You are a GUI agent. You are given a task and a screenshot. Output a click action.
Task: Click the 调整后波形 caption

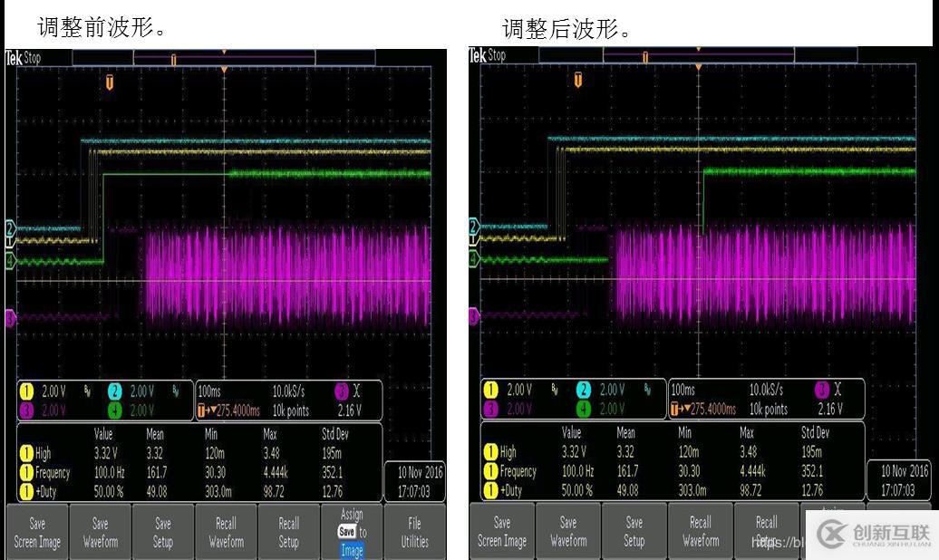pyautogui.click(x=566, y=28)
